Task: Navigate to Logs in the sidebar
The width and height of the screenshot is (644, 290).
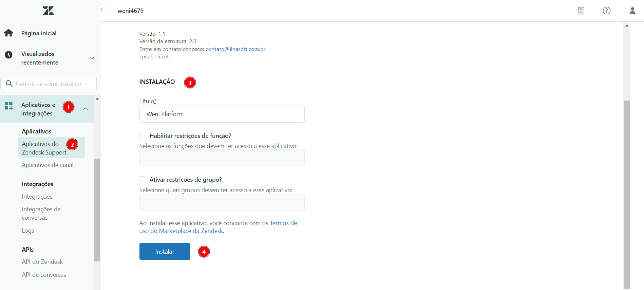Action: 27,230
